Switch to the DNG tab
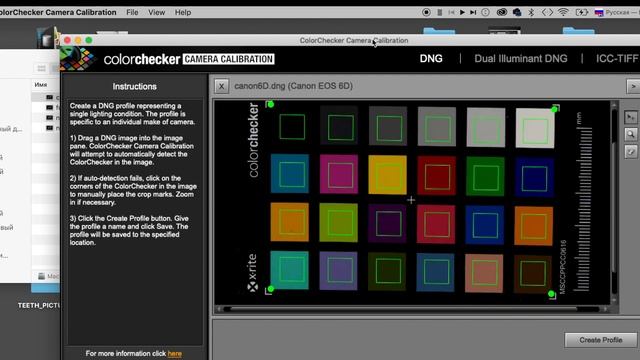 click(431, 59)
